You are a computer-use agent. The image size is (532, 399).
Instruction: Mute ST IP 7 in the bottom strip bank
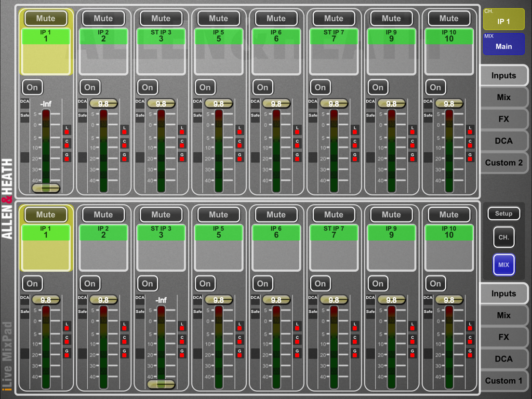pyautogui.click(x=333, y=214)
